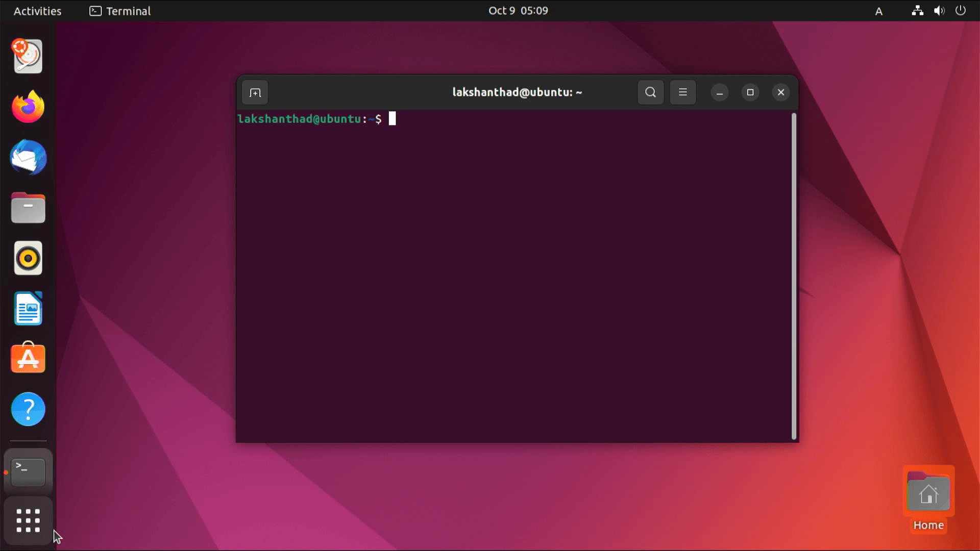Screen dimensions: 980x551
Task: Click the terminal search icon
Action: coord(650,92)
